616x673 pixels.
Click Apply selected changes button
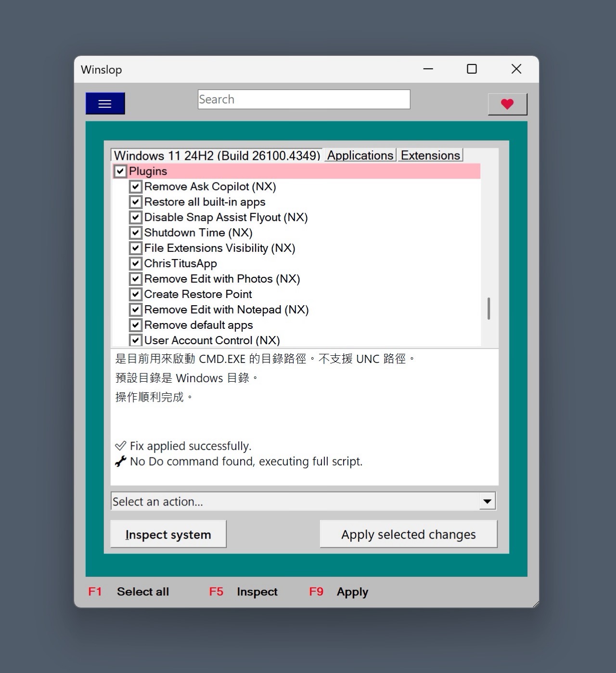tap(408, 534)
